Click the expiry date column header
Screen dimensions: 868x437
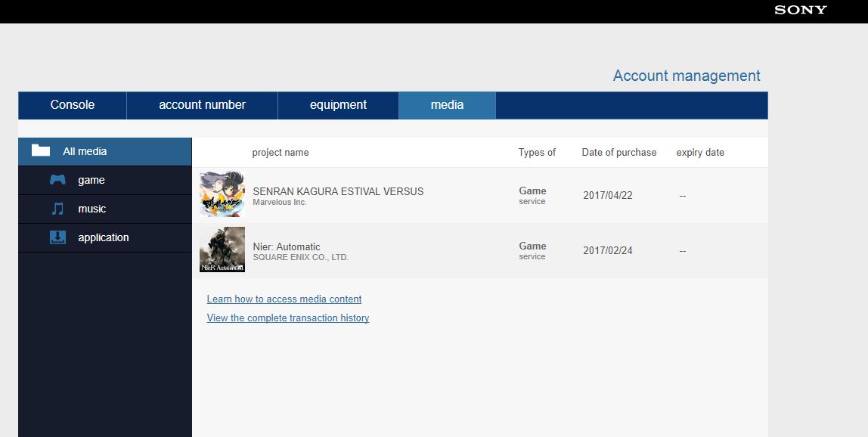tap(700, 152)
